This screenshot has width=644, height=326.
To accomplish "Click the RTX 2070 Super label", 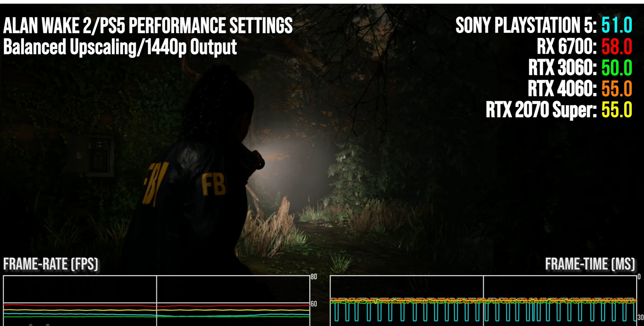I will pyautogui.click(x=541, y=110).
